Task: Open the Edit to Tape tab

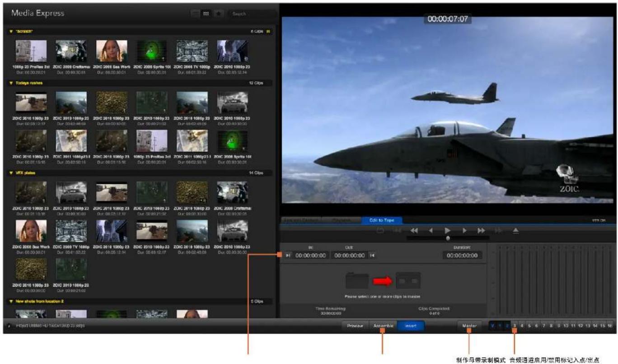Action: pos(382,220)
